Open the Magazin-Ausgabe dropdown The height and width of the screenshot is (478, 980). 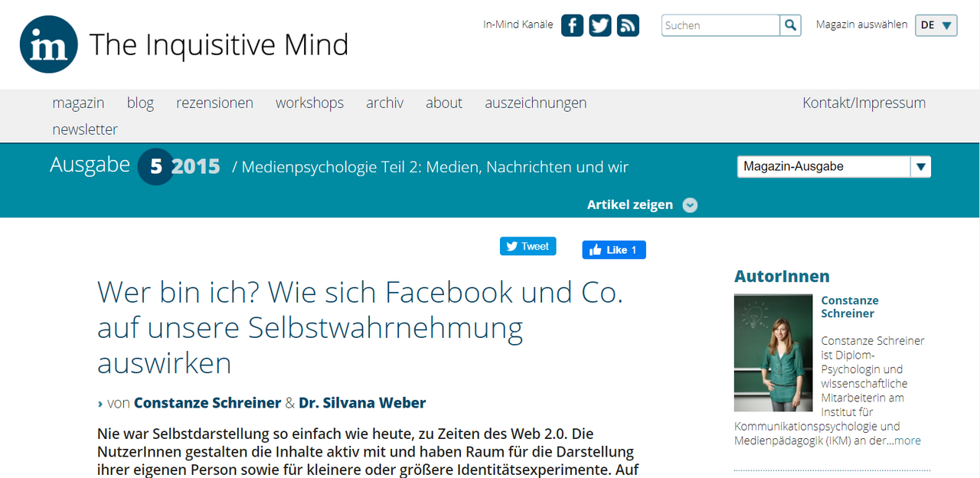click(833, 166)
